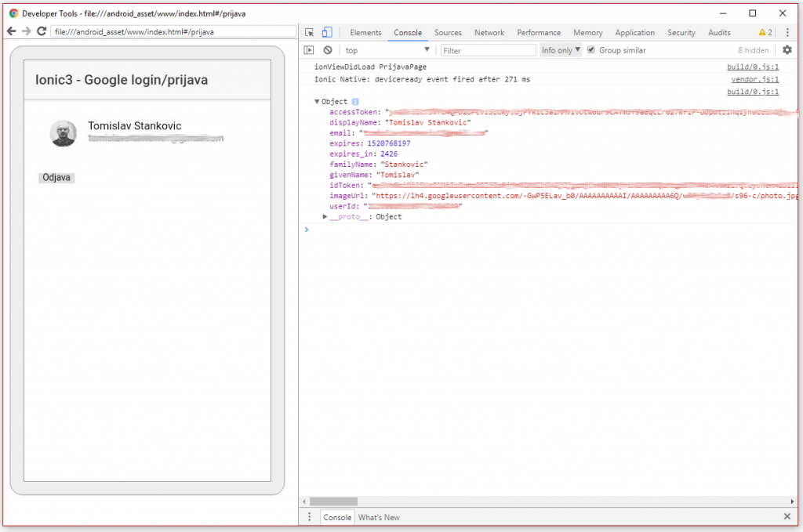Switch to the Network tab
The width and height of the screenshot is (803, 532).
489,33
